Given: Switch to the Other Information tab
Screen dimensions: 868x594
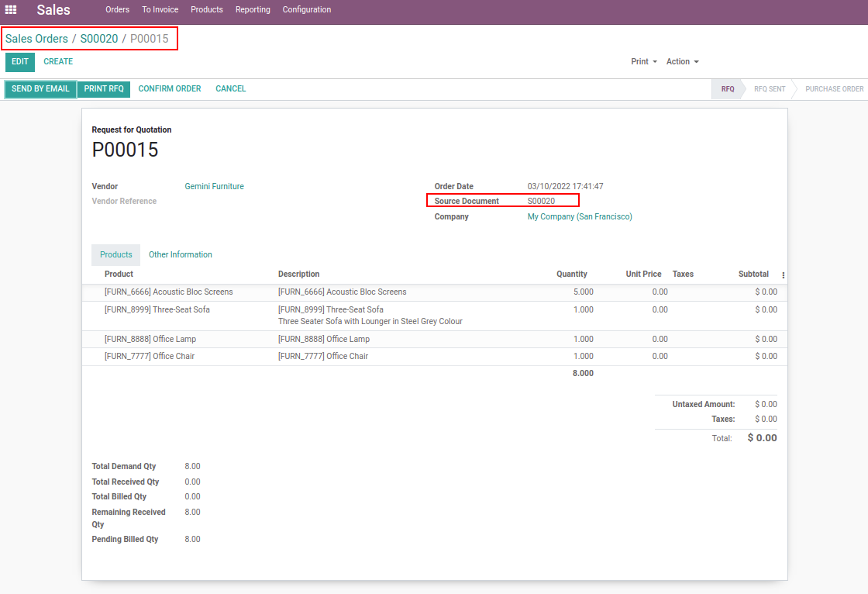Looking at the screenshot, I should point(180,255).
